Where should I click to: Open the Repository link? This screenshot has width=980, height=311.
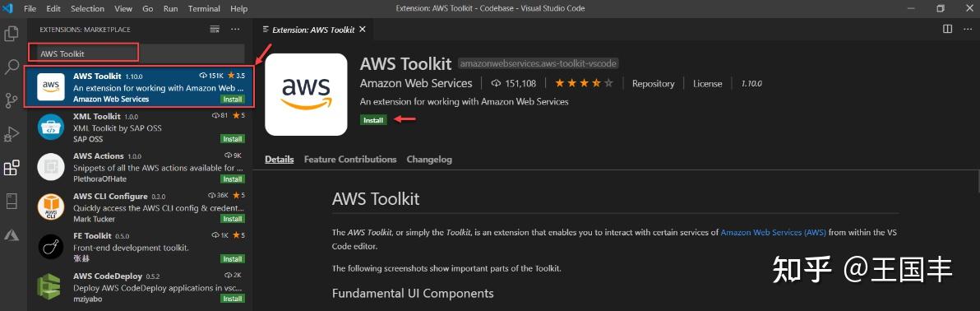pyautogui.click(x=653, y=83)
